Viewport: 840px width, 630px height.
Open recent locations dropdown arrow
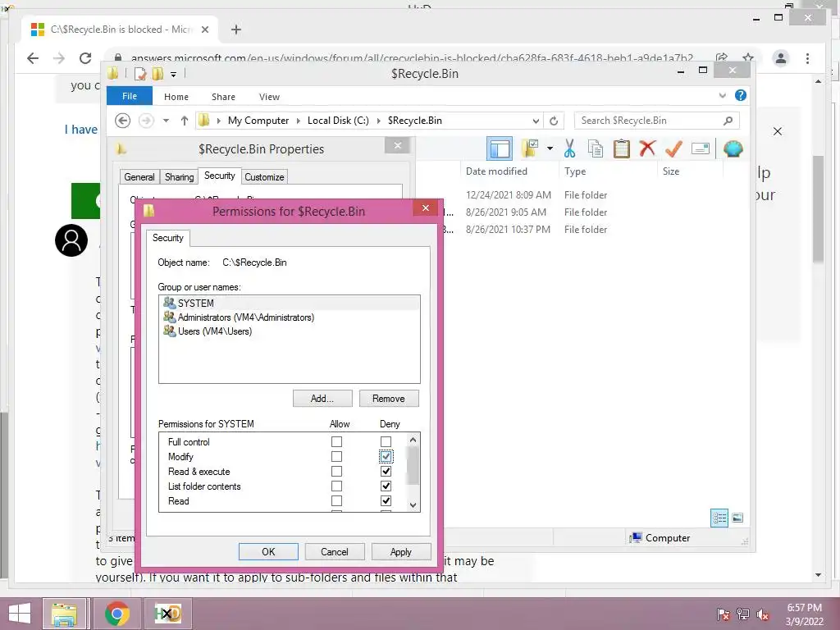point(166,121)
